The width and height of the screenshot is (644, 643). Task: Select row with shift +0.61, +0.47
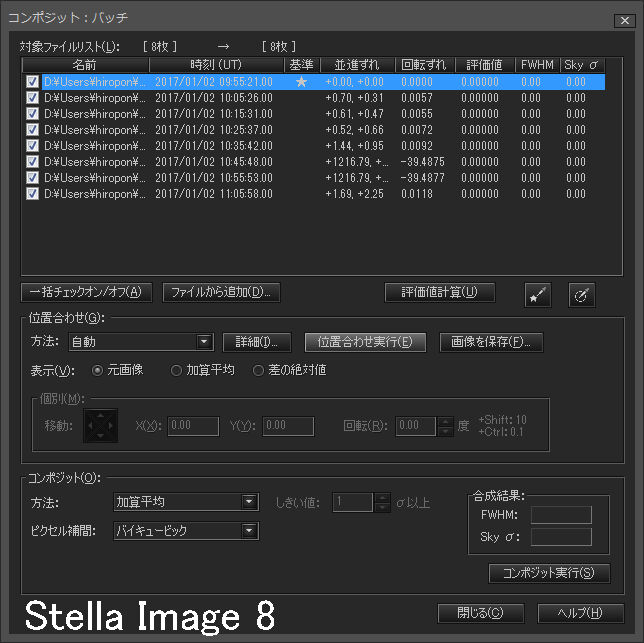point(313,114)
